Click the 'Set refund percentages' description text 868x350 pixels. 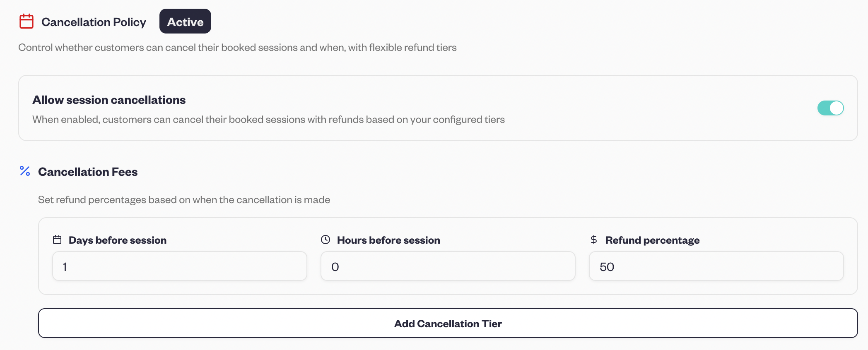point(184,200)
